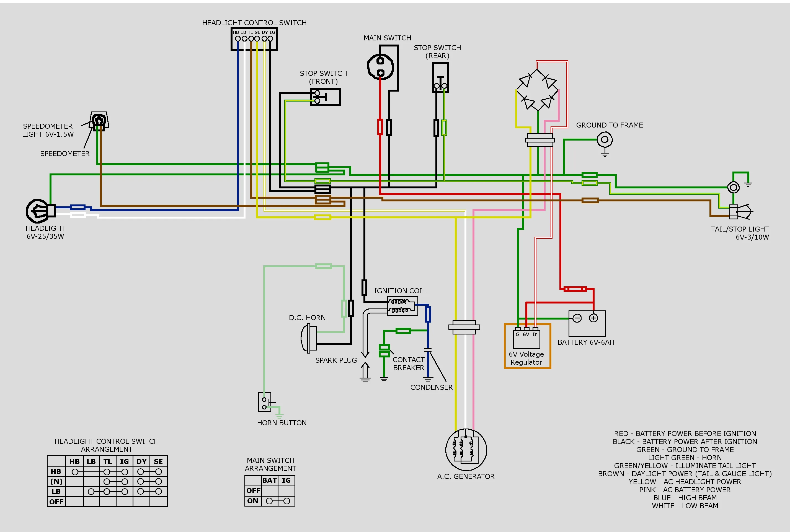Click "GREEN - GROUND TO FRAME" legend line
The height and width of the screenshot is (532, 790).
tap(685, 450)
